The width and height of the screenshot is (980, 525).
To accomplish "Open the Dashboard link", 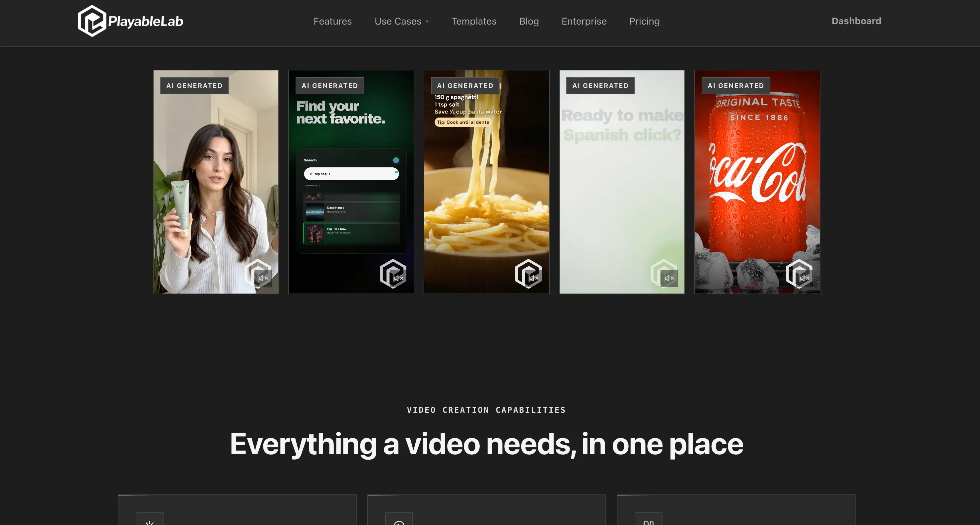I will (856, 21).
